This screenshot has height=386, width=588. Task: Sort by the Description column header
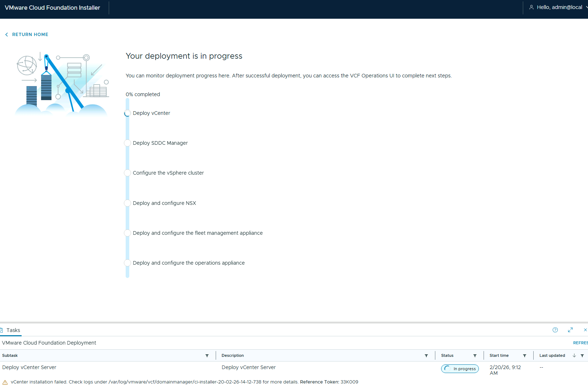click(233, 355)
